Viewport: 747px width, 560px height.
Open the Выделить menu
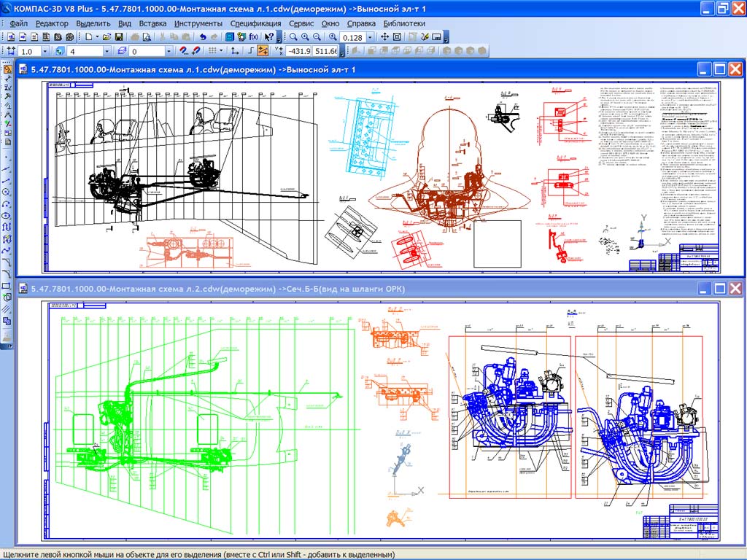click(93, 23)
